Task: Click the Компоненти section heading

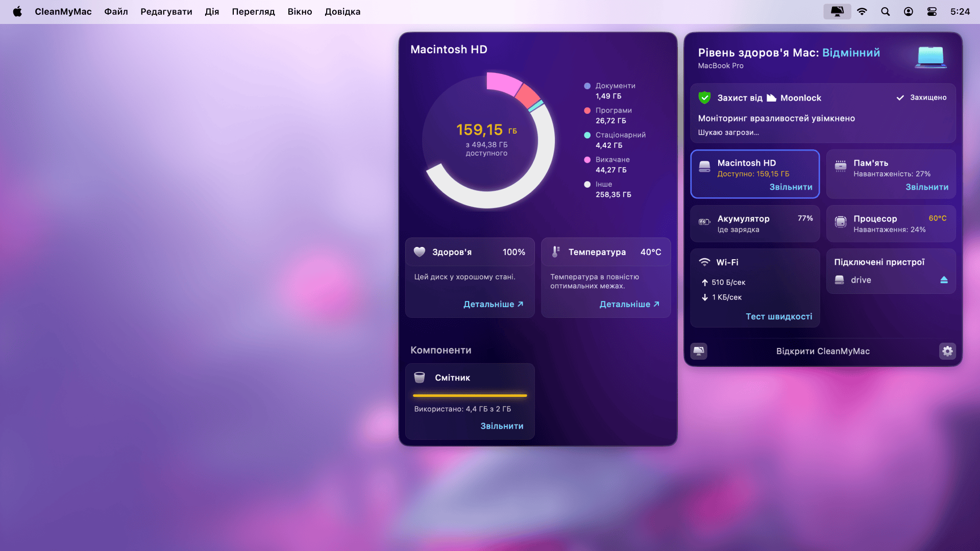Action: [x=441, y=350]
